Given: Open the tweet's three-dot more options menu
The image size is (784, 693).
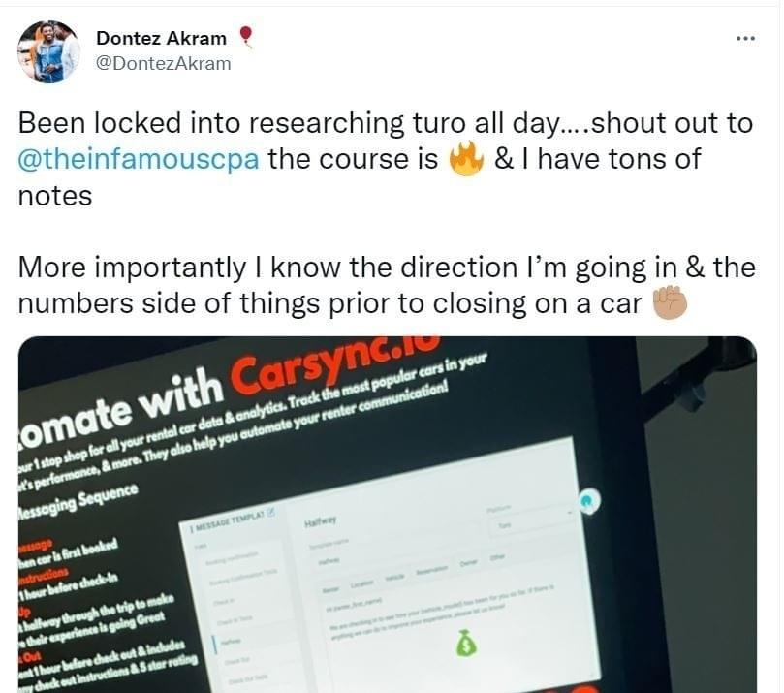Looking at the screenshot, I should click(745, 39).
